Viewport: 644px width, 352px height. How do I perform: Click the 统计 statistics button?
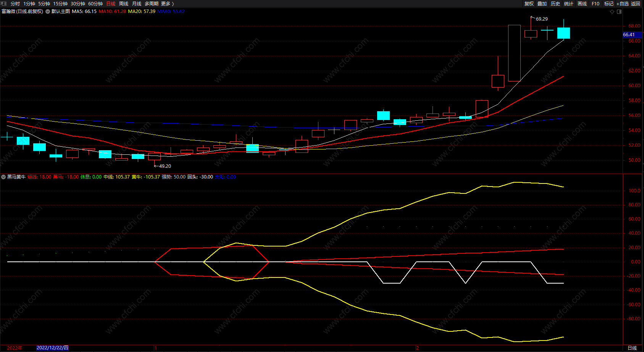(569, 4)
